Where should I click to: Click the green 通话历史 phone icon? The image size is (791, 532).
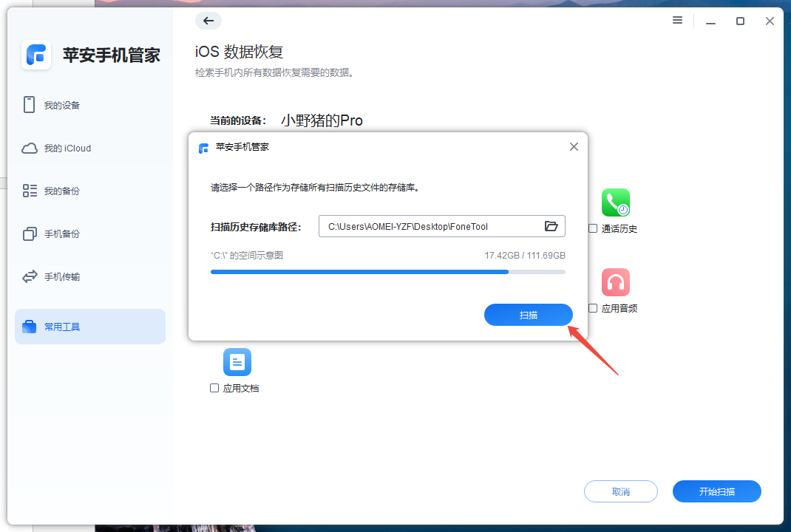pyautogui.click(x=616, y=202)
